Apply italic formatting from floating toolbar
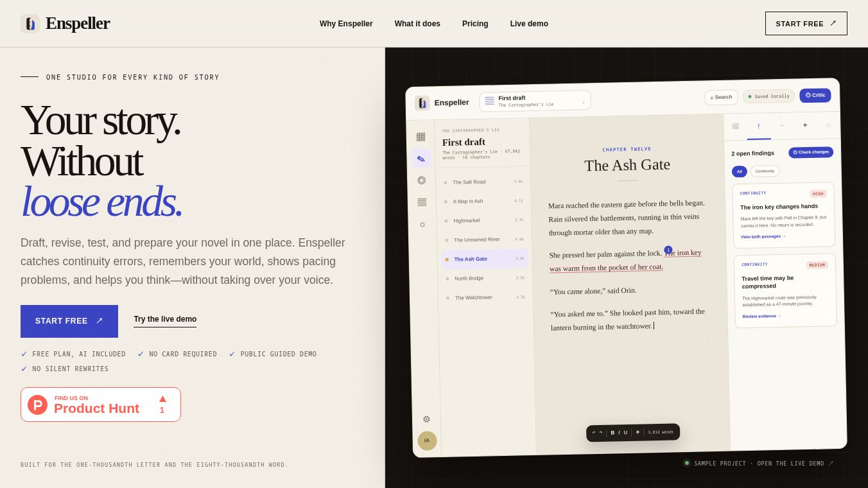 [x=619, y=433]
